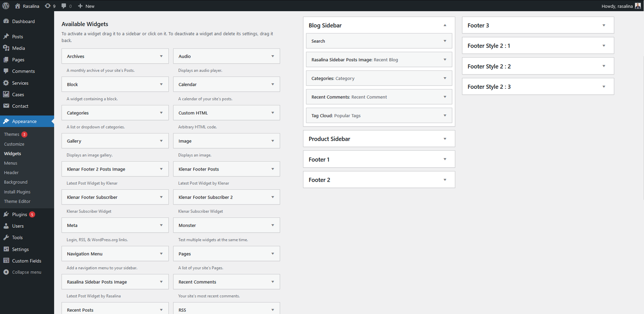644x314 pixels.
Task: Open the Navigation Menu widget dropdown
Action: pos(161,254)
